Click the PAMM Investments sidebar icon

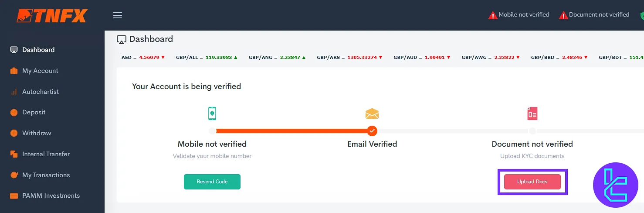coord(14,196)
